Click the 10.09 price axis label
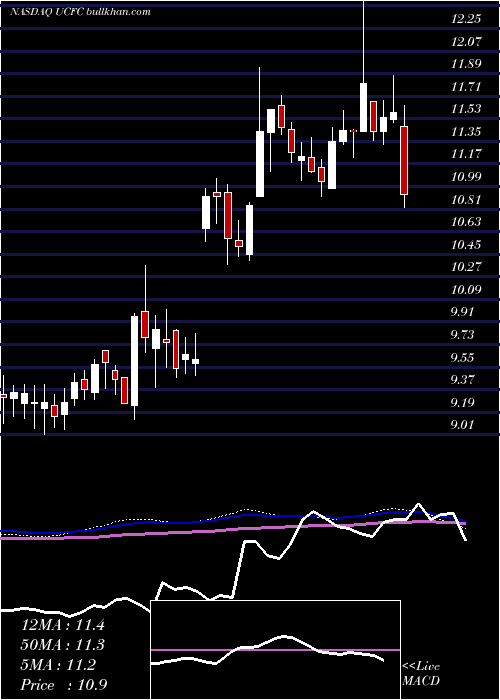The height and width of the screenshot is (700, 500). click(x=466, y=289)
